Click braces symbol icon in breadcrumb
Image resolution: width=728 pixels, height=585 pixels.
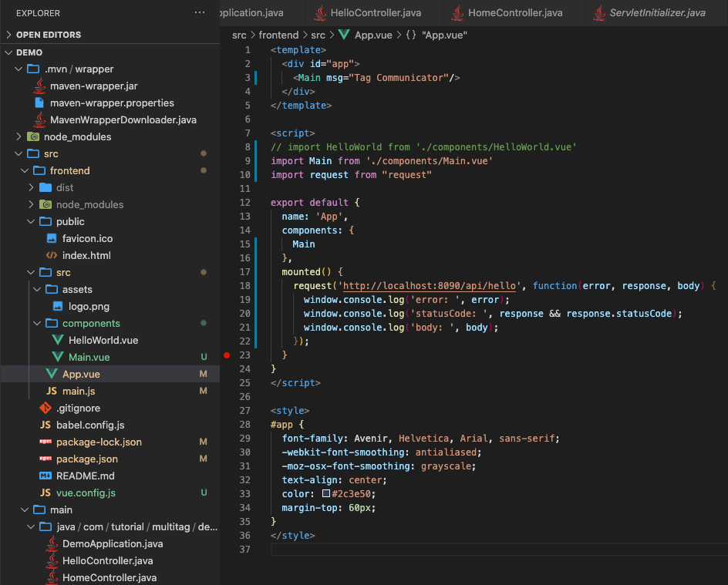(411, 35)
